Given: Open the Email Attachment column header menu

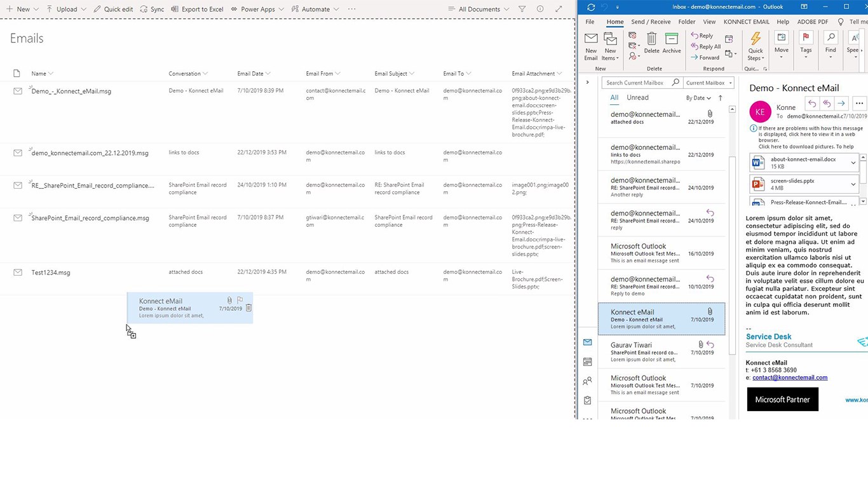Looking at the screenshot, I should 537,74.
